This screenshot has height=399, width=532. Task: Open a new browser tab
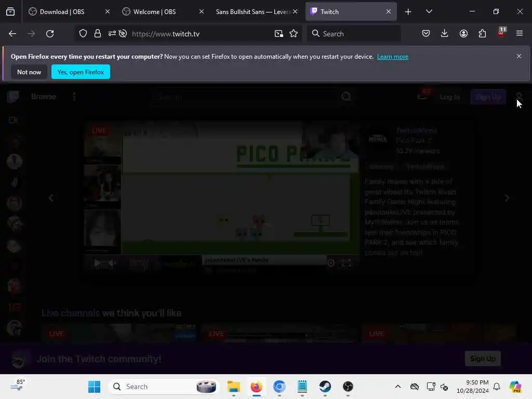tap(408, 12)
